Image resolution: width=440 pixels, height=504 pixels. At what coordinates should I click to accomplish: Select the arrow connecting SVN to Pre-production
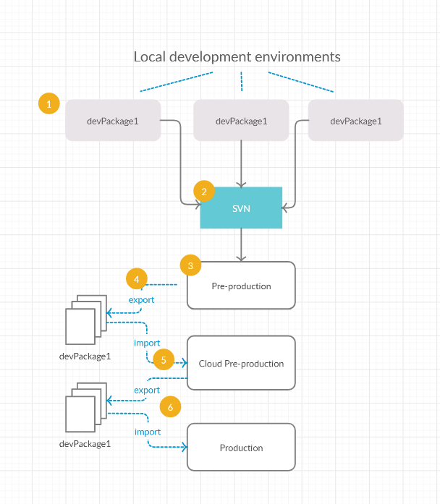pos(241,245)
